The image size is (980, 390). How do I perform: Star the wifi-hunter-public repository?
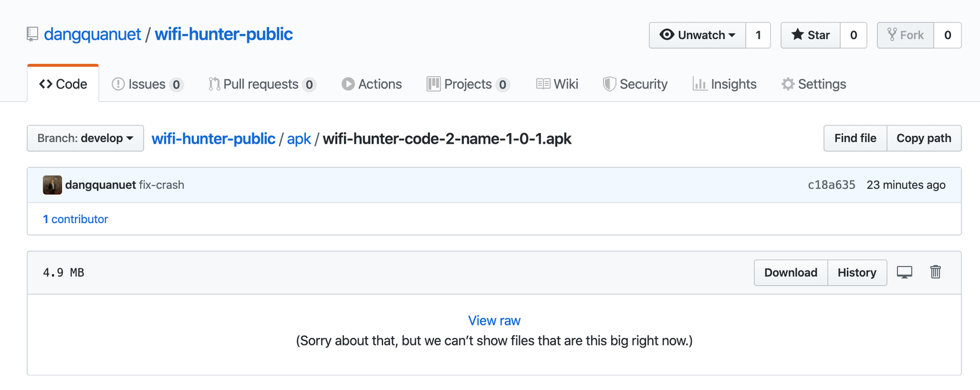point(810,35)
